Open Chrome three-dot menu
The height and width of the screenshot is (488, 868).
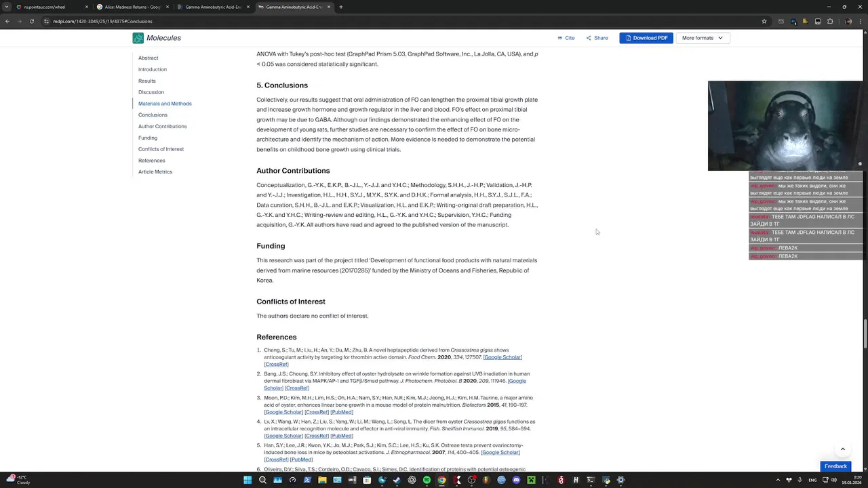[x=861, y=21]
